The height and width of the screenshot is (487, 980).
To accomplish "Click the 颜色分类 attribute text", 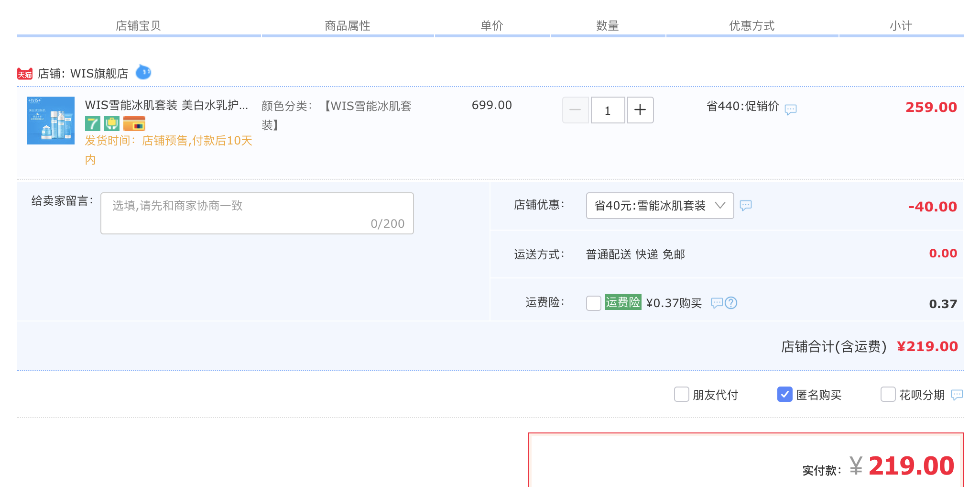I will (x=337, y=116).
